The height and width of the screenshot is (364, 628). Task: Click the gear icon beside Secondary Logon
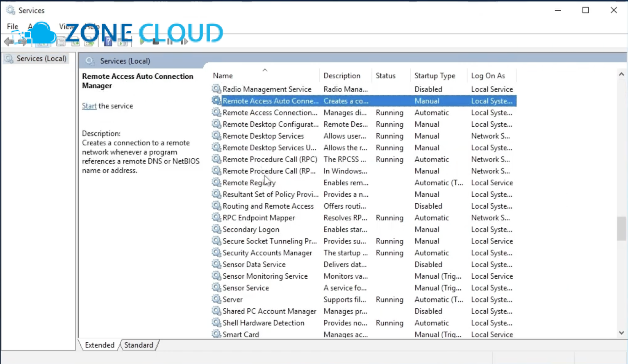pyautogui.click(x=216, y=229)
